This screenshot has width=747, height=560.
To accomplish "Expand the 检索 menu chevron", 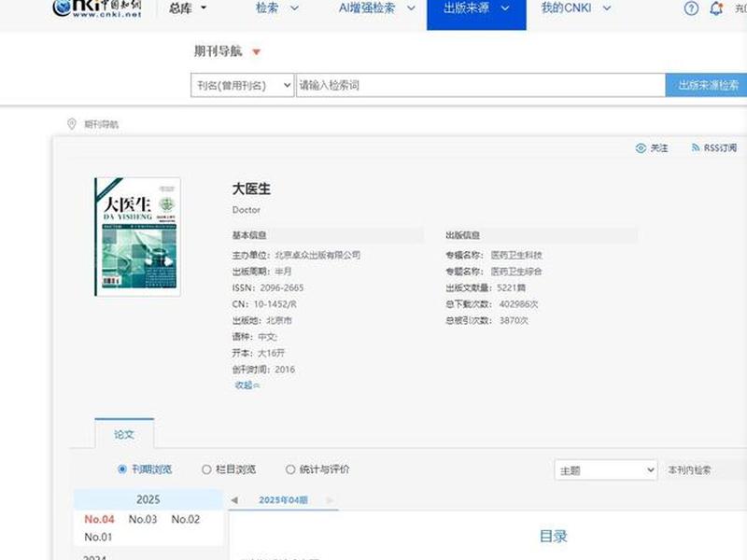I will pos(294,8).
